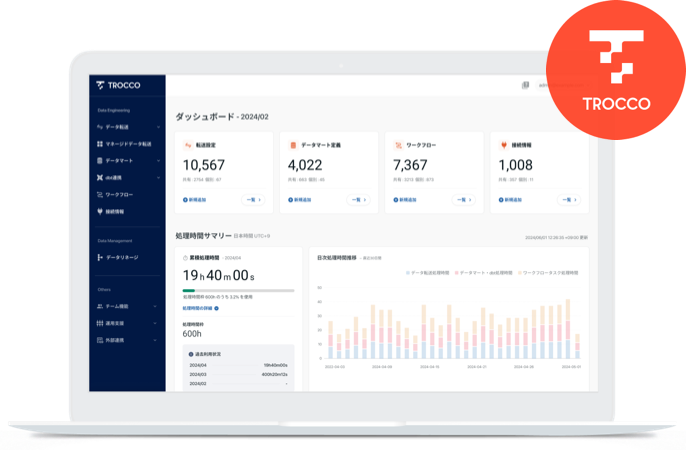Screen dimensions: 686x450
Task: Open ワークフロー in the left sidebar
Action: tap(118, 194)
